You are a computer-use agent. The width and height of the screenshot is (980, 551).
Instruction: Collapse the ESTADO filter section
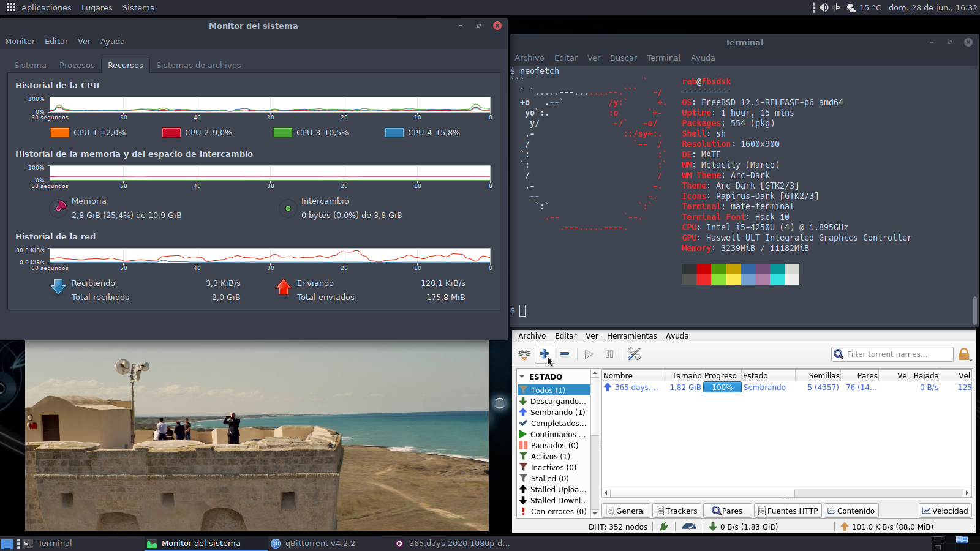[522, 377]
